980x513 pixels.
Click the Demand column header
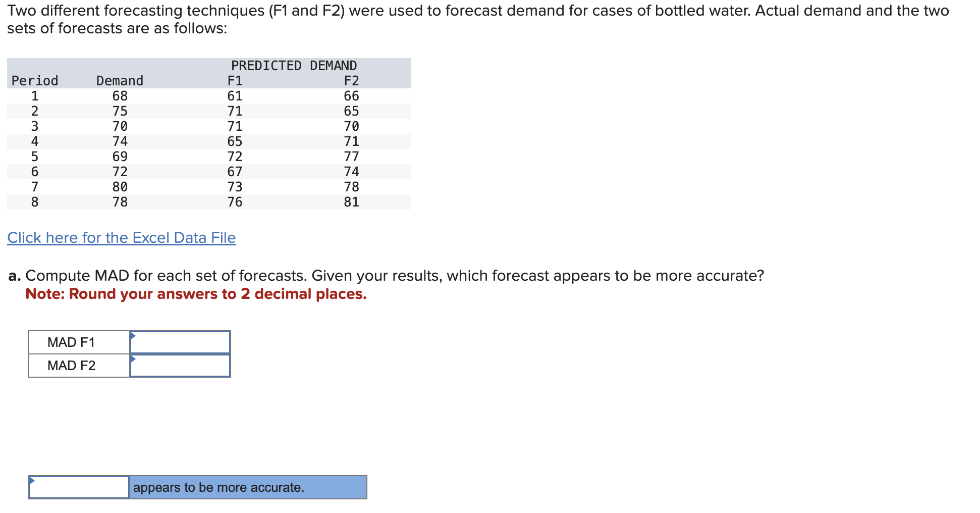click(120, 80)
